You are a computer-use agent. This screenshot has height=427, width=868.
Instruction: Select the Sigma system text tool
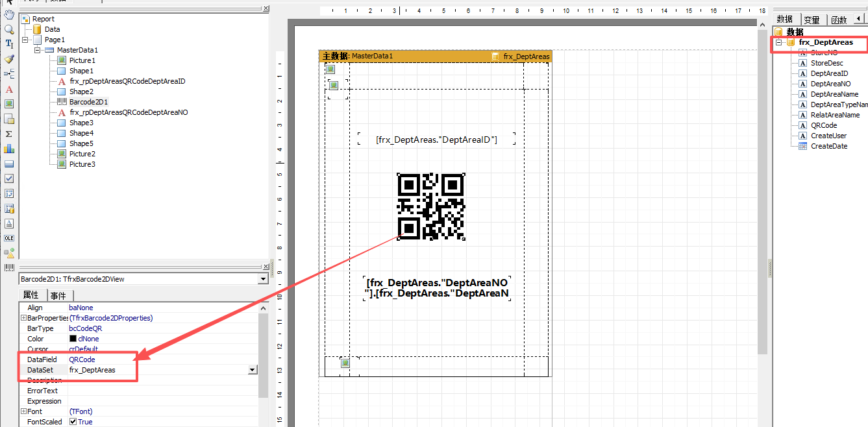pos(9,134)
